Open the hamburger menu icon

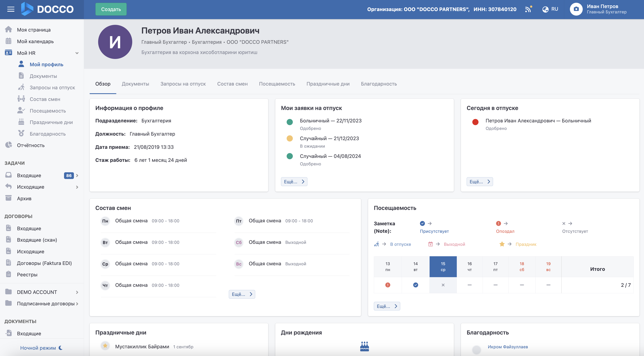coord(11,9)
